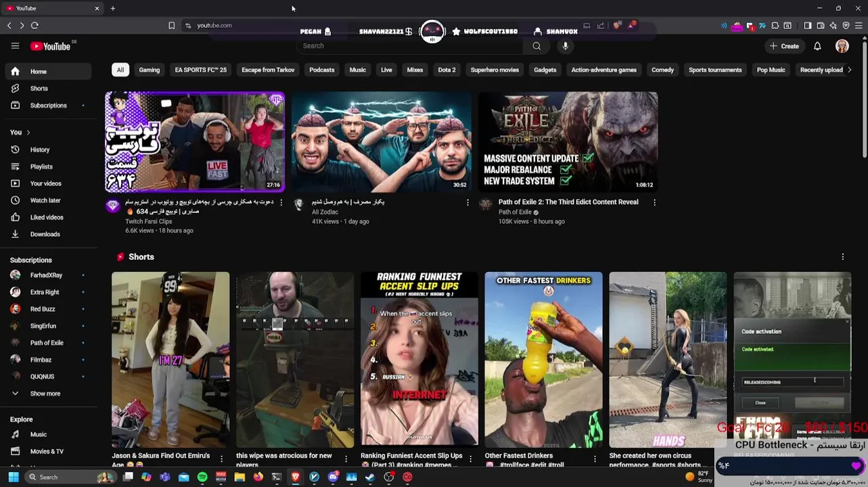
Task: Select the All filter chip
Action: point(120,70)
